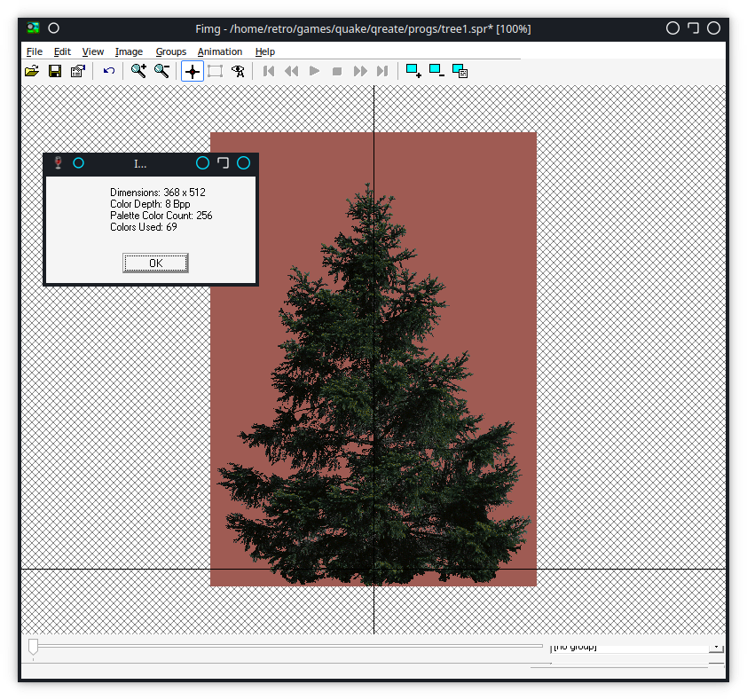Open the Animation menu
This screenshot has height=700, width=747.
point(220,51)
